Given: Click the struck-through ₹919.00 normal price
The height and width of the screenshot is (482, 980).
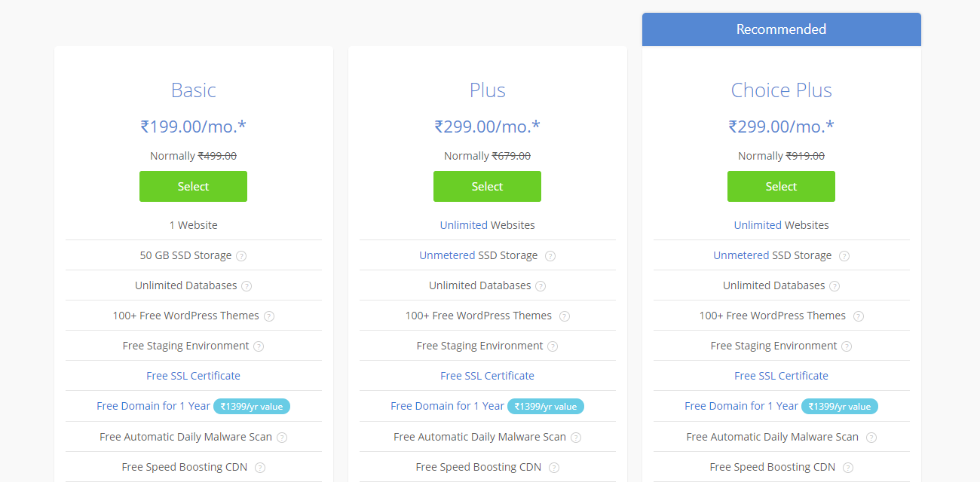Looking at the screenshot, I should click(805, 156).
